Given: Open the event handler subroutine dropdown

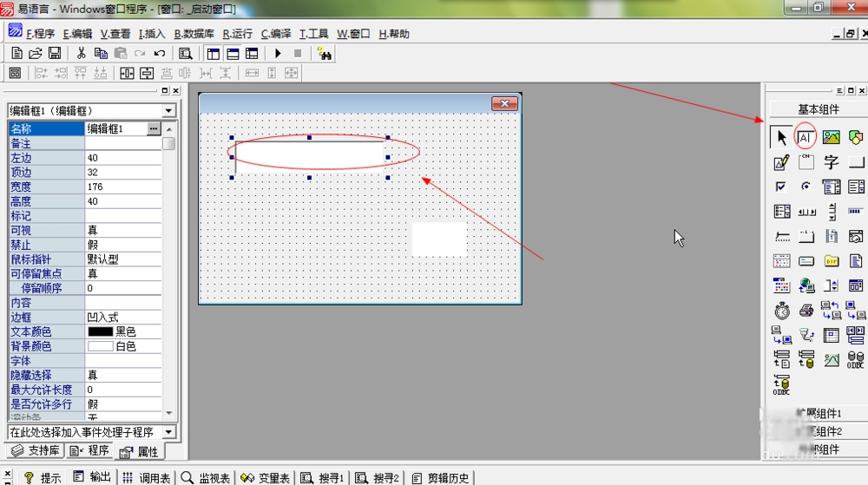Looking at the screenshot, I should click(168, 432).
